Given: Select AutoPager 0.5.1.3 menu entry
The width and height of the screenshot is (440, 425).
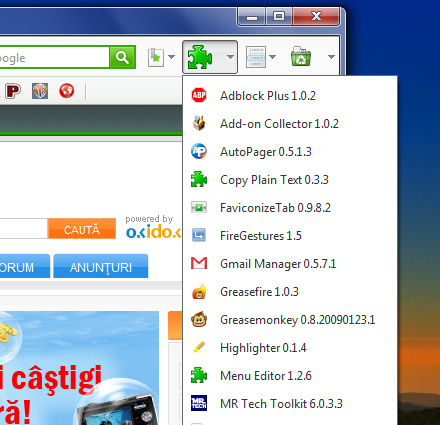Looking at the screenshot, I should 290,152.
